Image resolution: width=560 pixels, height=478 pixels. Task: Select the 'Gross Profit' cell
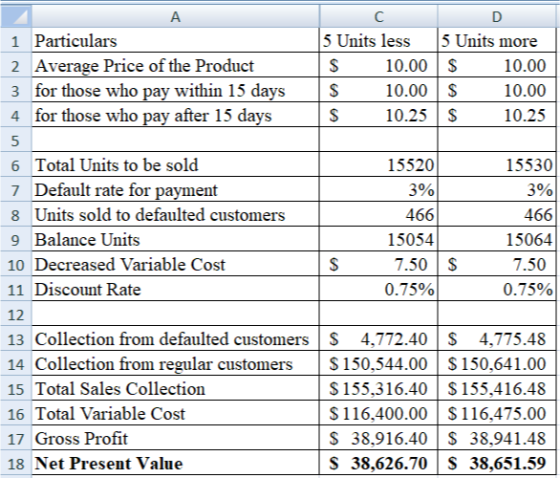point(175,438)
